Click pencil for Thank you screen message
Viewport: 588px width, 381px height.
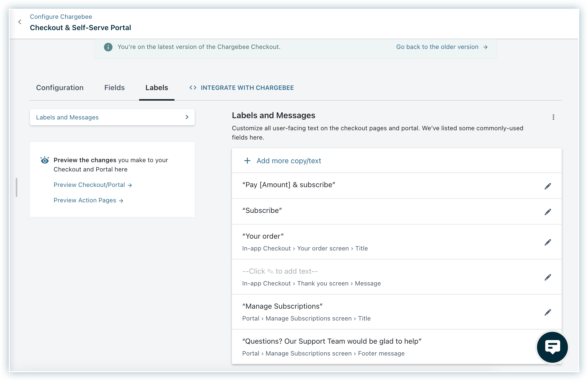click(548, 277)
